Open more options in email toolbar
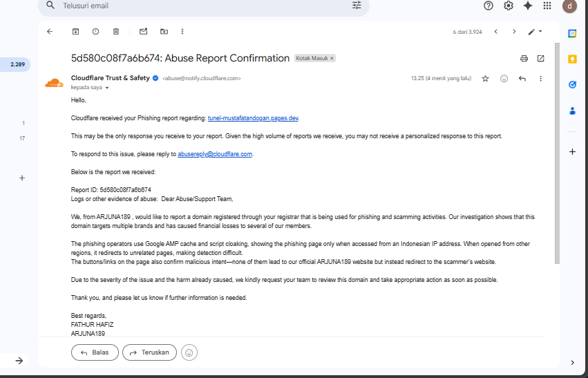 (182, 32)
